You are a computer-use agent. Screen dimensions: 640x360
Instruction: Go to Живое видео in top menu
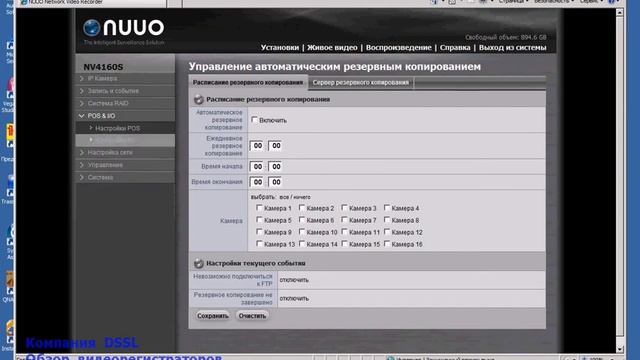pos(332,47)
